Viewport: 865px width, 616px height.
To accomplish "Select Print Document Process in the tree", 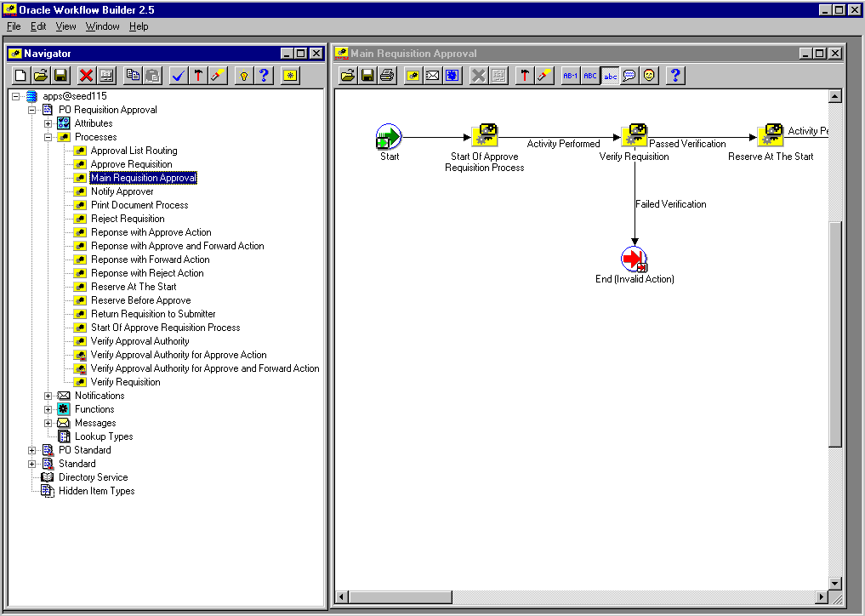I will 139,205.
